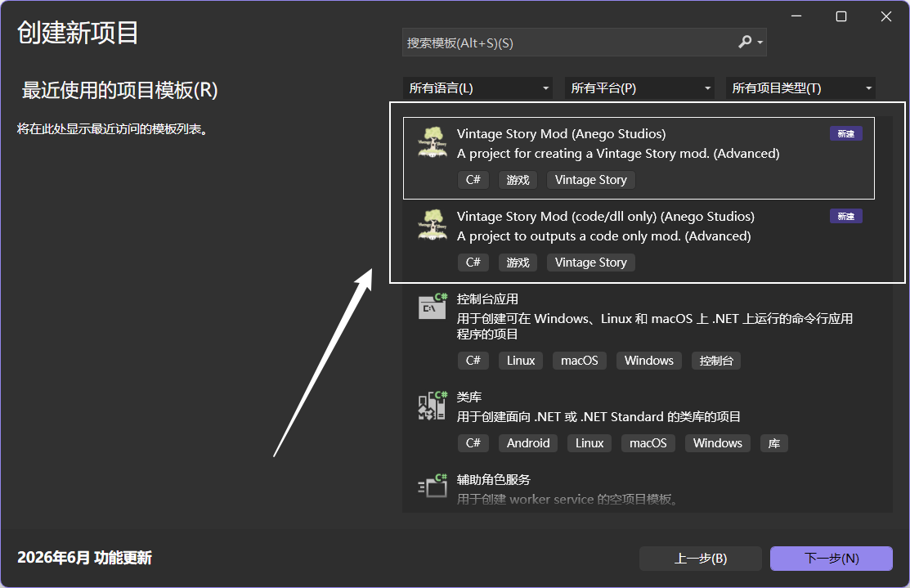Click 控制台 tag under 控制台应用

tap(716, 361)
